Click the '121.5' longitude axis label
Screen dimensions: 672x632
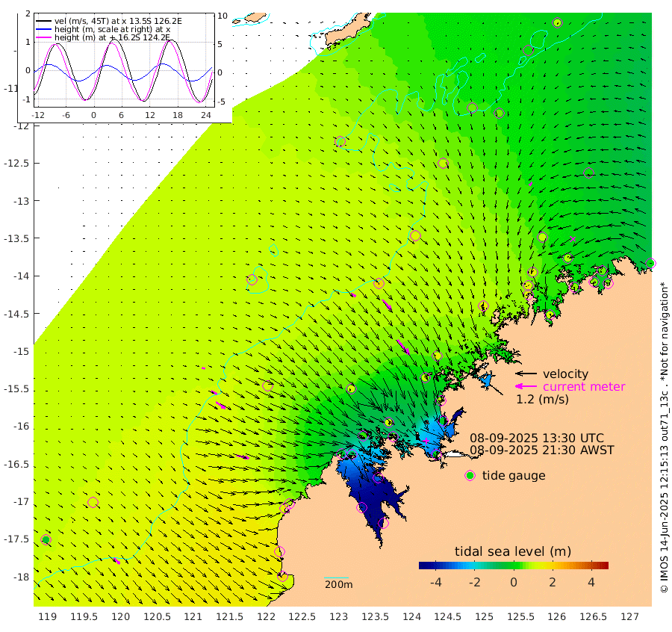pyautogui.click(x=229, y=616)
